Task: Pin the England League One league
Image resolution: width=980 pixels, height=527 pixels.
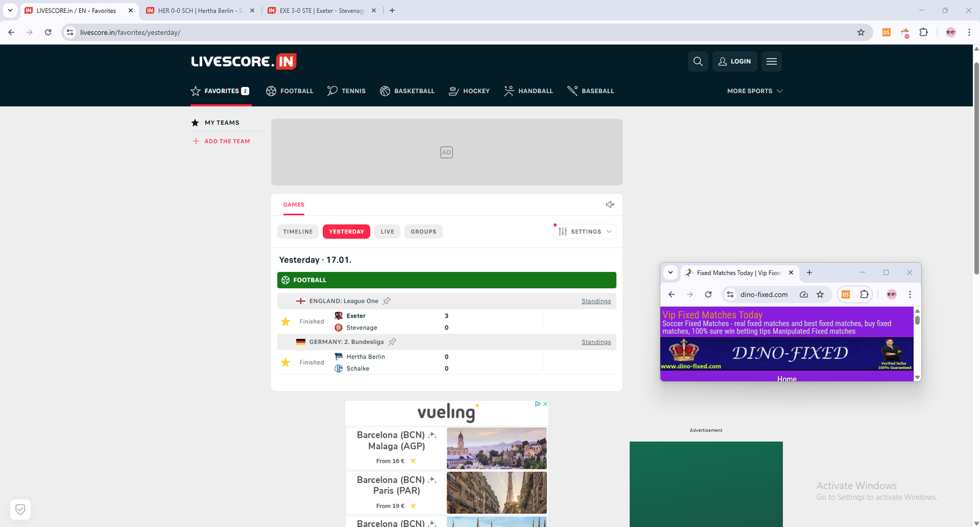Action: coord(386,301)
